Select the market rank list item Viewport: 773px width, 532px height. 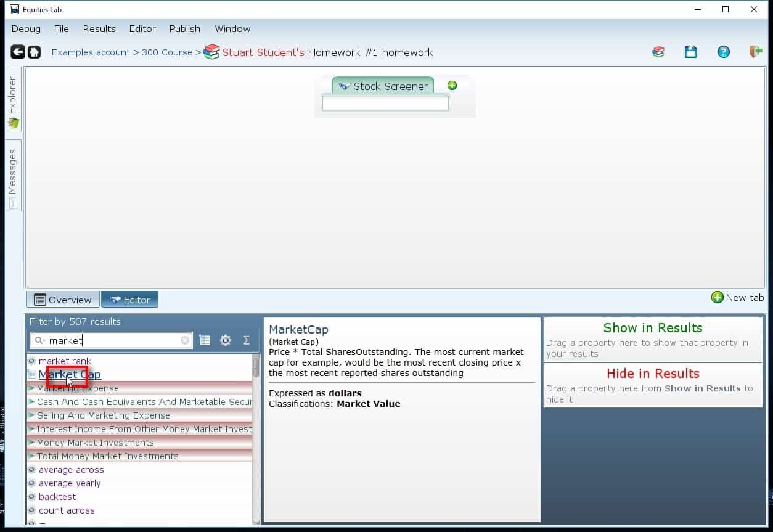tap(65, 361)
